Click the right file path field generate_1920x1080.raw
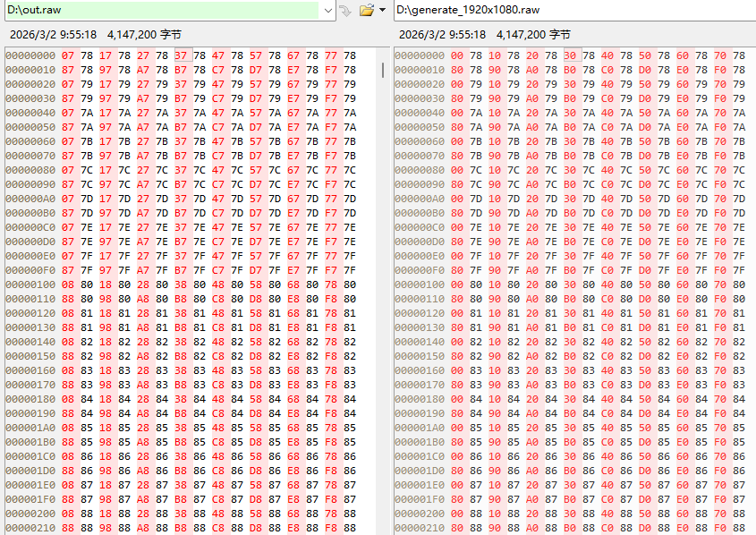The height and width of the screenshot is (535, 756). click(573, 10)
